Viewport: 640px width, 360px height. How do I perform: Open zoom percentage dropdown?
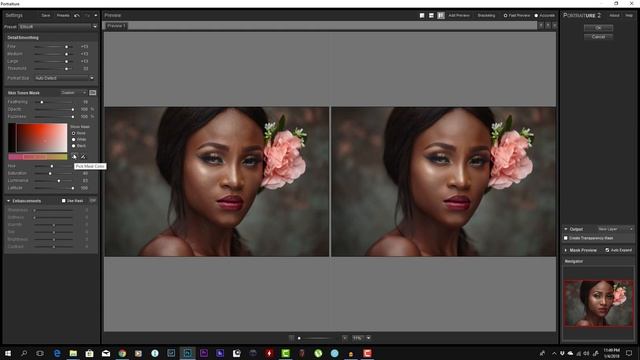tap(369, 338)
